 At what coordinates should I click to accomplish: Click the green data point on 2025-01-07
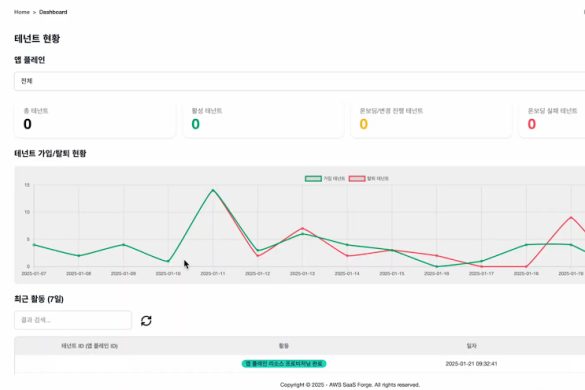click(34, 245)
